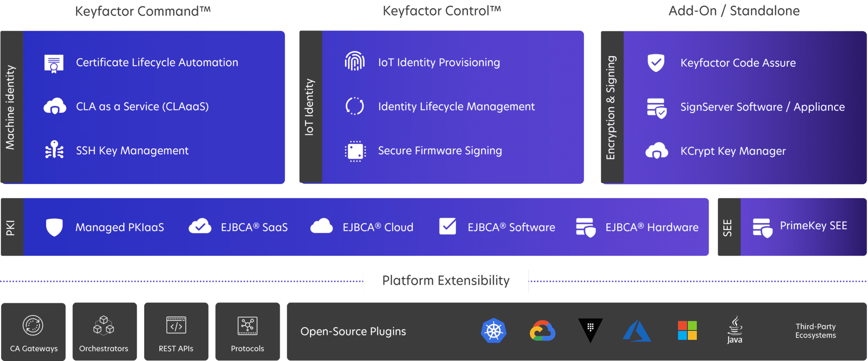Click the EJBCA SaaS cloud checkmark icon
Screen dimensions: 868x361
pos(200,226)
